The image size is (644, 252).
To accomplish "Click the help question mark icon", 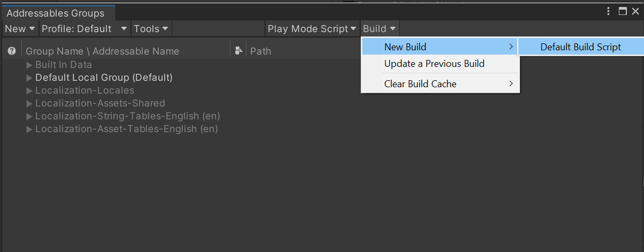I will point(11,51).
